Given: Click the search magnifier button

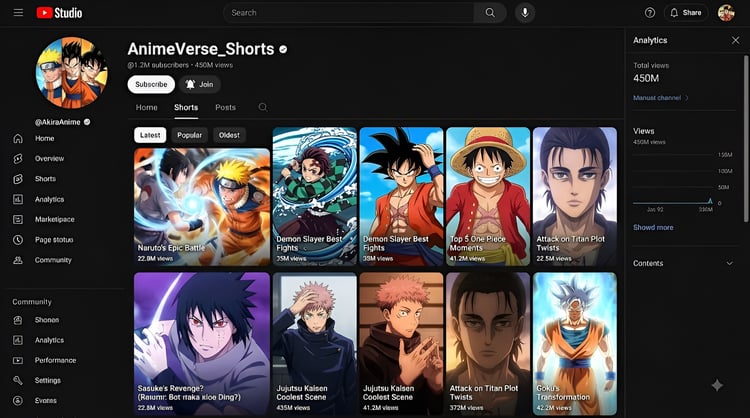Looking at the screenshot, I should click(490, 13).
